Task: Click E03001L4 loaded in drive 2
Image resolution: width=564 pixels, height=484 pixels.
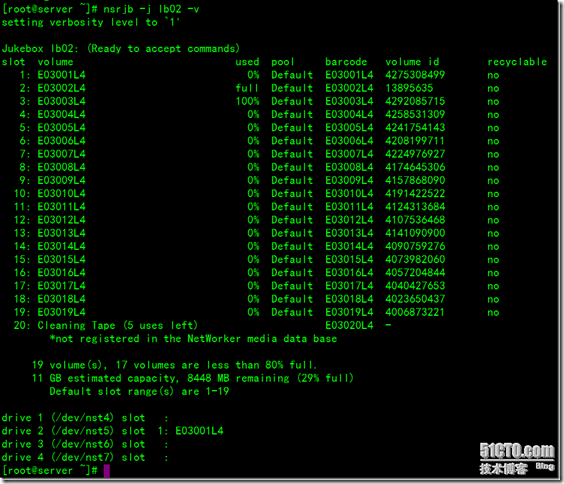Action: tap(199, 431)
